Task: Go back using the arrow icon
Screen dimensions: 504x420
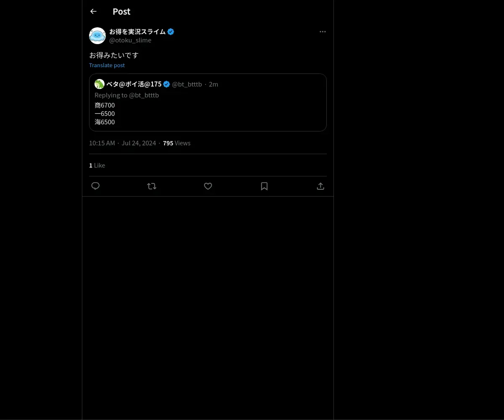Action: (93, 11)
